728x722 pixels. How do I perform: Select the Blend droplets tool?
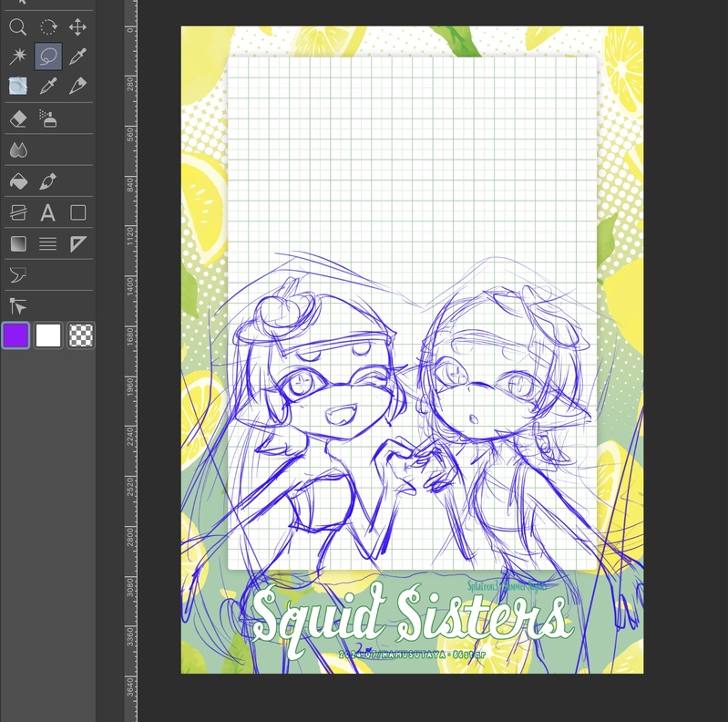(17, 150)
